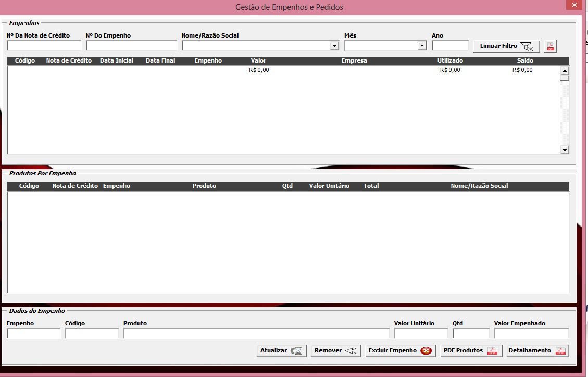The image size is (588, 377).
Task: Click the Código field in Dados do Empenho
Action: [x=92, y=334]
